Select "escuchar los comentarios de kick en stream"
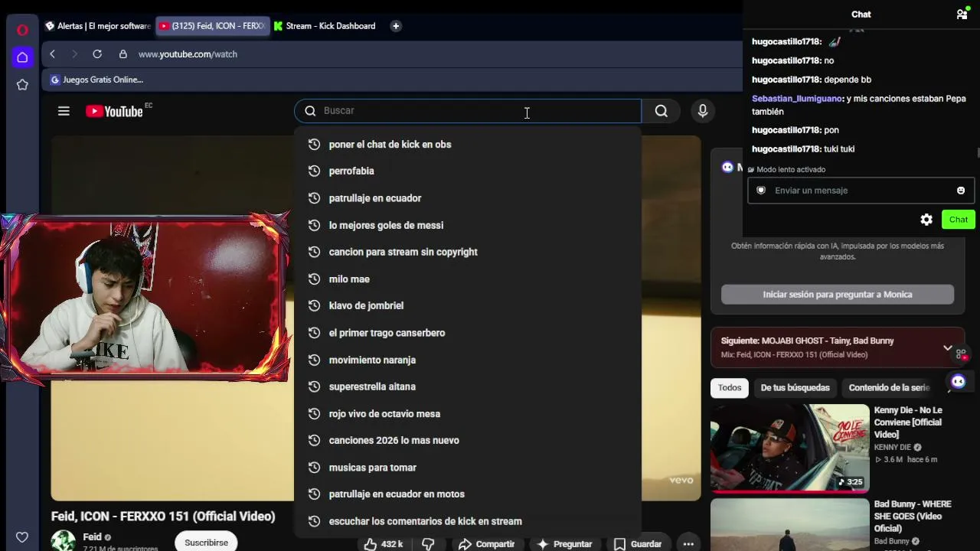This screenshot has height=551, width=980. 468,521
